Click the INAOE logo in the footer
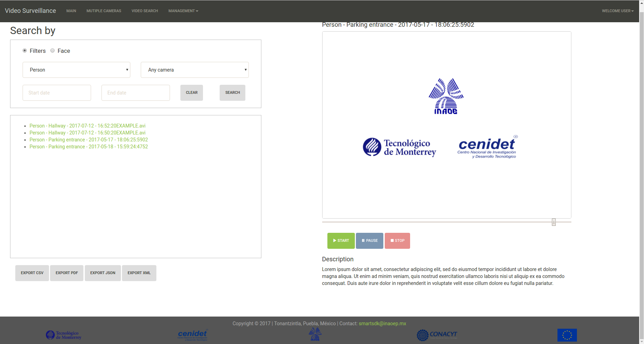Screen dimensions: 644x344 click(315, 334)
